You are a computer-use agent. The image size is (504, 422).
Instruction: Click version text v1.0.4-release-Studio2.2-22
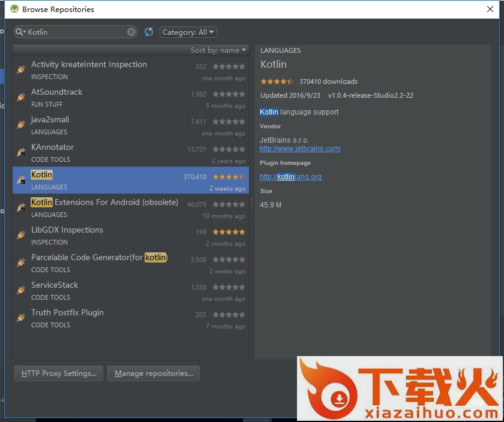[371, 95]
